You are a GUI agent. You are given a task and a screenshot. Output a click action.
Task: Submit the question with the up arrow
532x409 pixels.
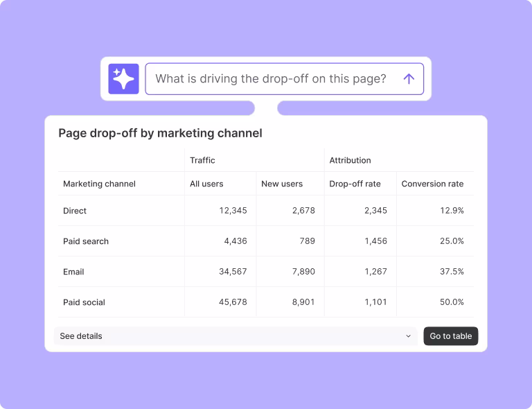pyautogui.click(x=409, y=79)
